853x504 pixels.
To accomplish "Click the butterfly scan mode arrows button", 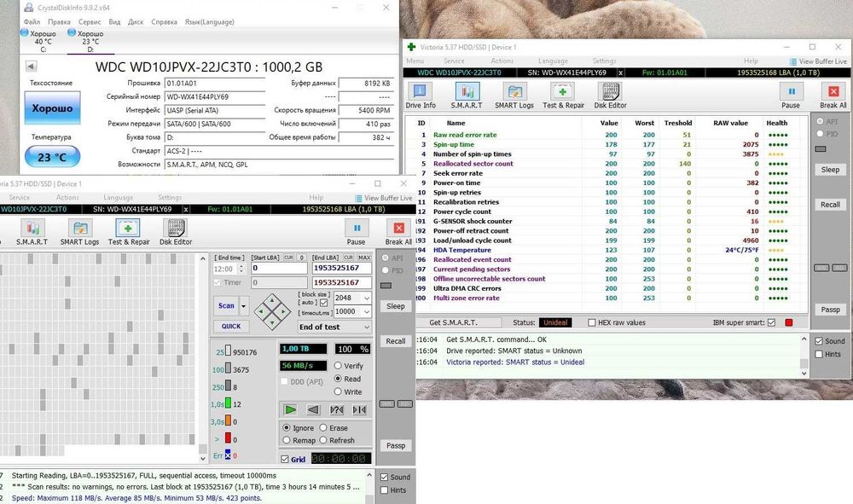I will 360,409.
